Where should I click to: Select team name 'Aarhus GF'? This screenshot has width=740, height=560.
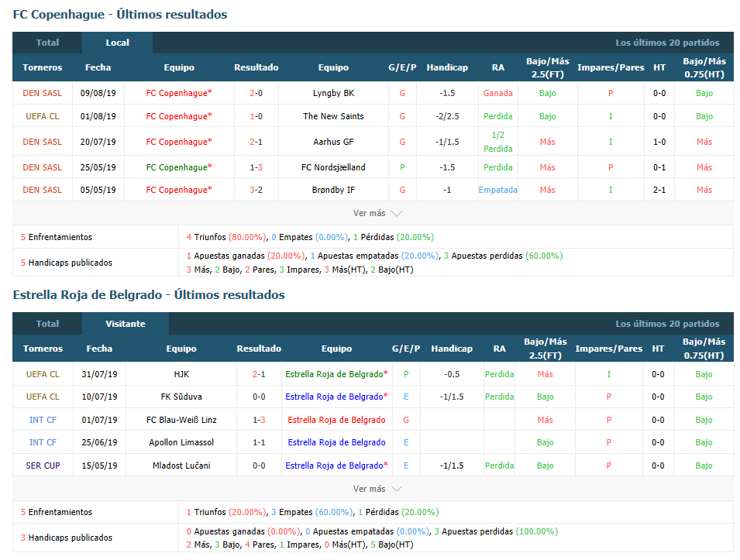click(x=333, y=142)
